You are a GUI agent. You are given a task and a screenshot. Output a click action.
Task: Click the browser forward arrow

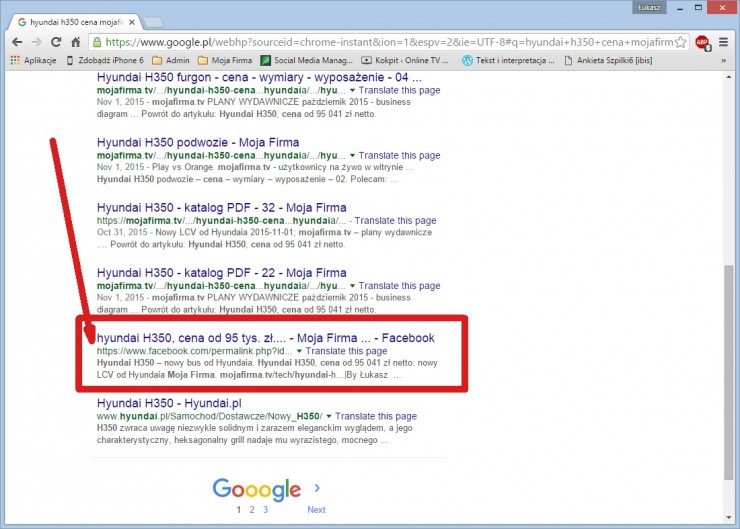tap(36, 42)
